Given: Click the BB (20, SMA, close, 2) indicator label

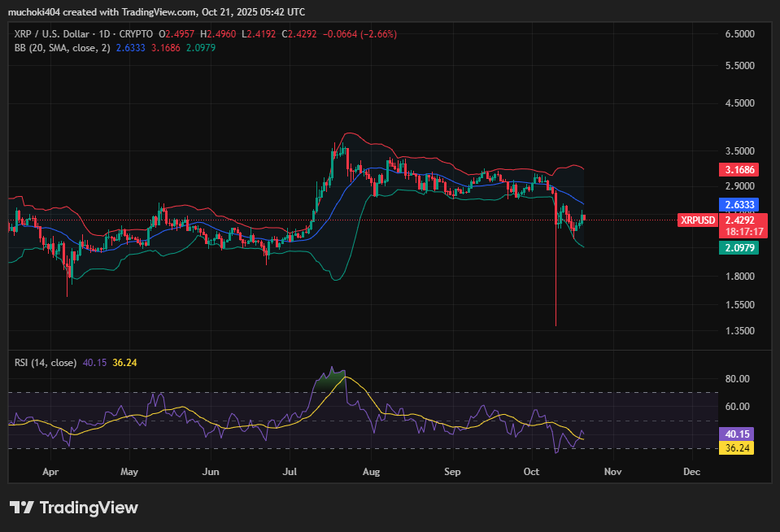Looking at the screenshot, I should (x=62, y=48).
